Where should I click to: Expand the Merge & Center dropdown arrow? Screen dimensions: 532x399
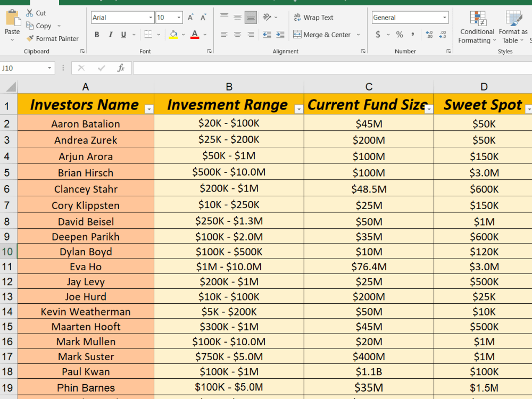[x=358, y=35]
